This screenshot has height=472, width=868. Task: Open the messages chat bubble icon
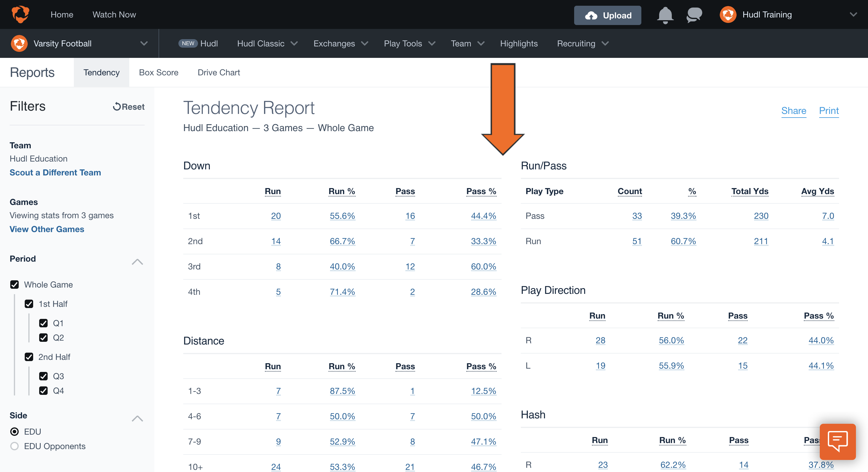click(x=694, y=15)
